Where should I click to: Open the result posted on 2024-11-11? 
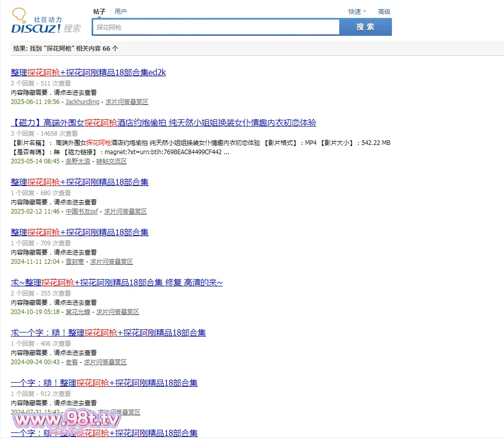79,232
